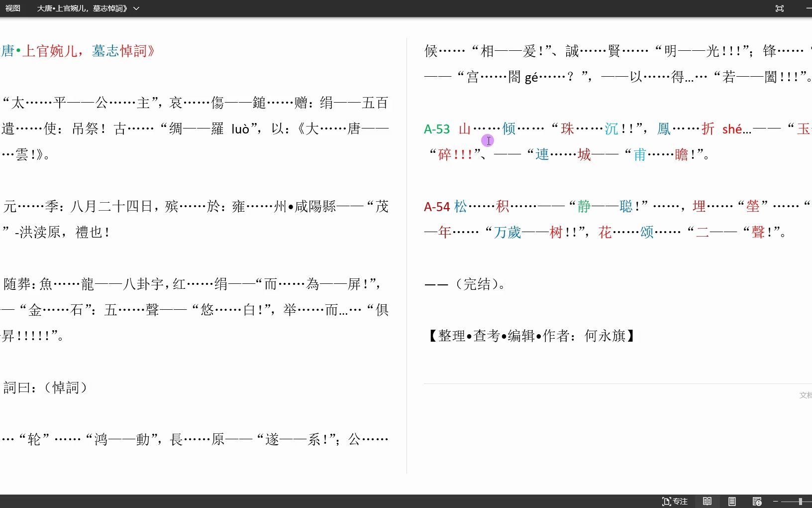Click the author name 何永旗
Screen dimensions: 812x508
coord(605,336)
